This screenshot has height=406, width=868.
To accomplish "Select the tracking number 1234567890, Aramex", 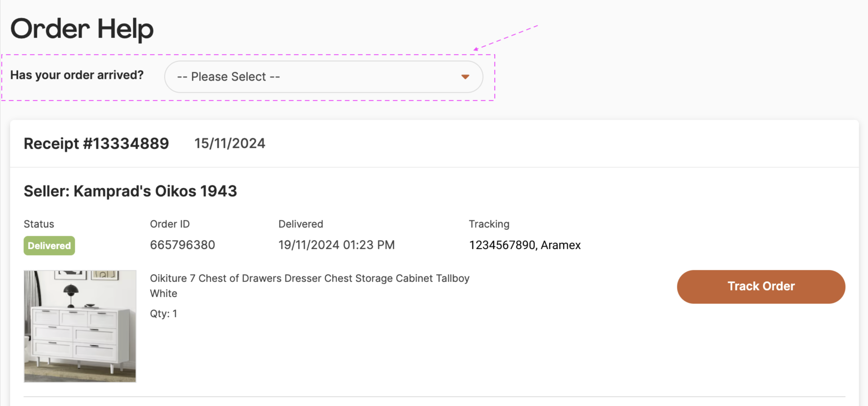I will [524, 245].
